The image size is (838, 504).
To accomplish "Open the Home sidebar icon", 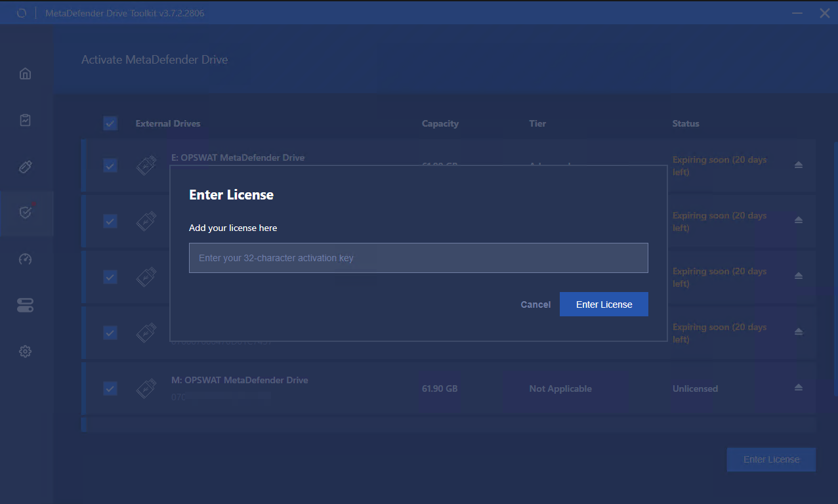I will [25, 73].
